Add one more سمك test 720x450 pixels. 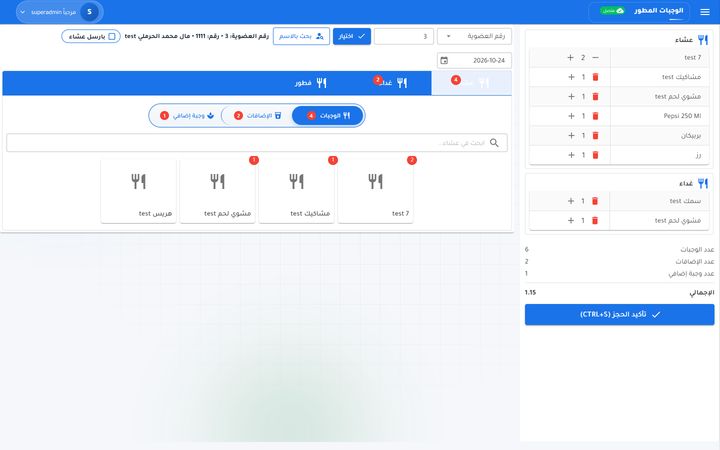click(571, 201)
